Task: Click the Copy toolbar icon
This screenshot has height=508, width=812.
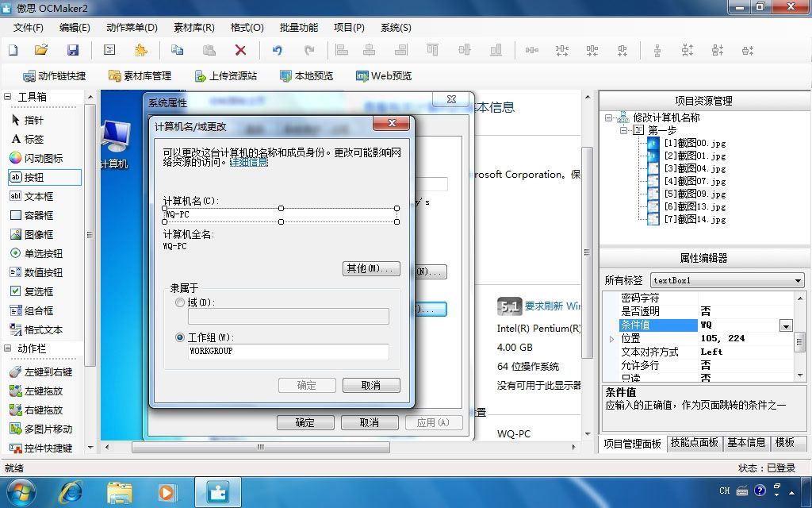Action: coord(177,50)
